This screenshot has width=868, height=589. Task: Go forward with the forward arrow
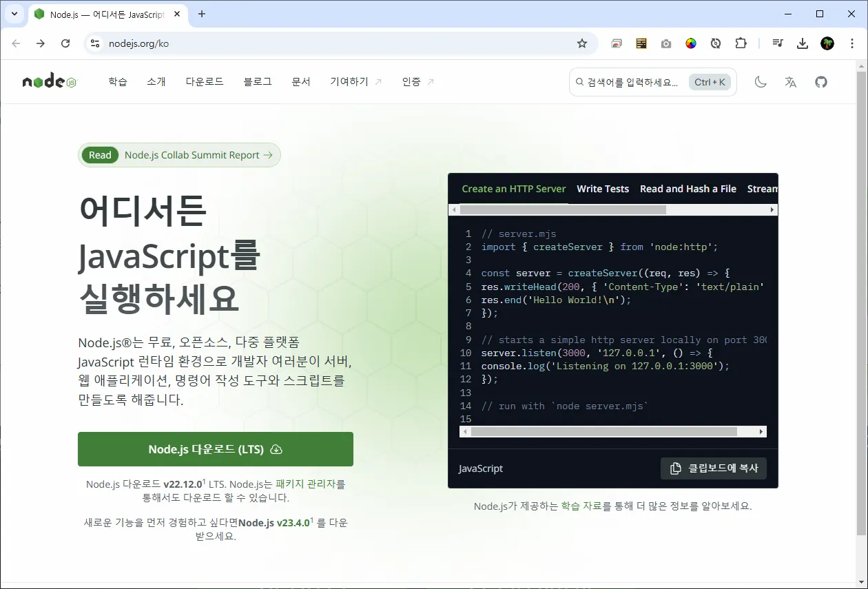coord(41,43)
